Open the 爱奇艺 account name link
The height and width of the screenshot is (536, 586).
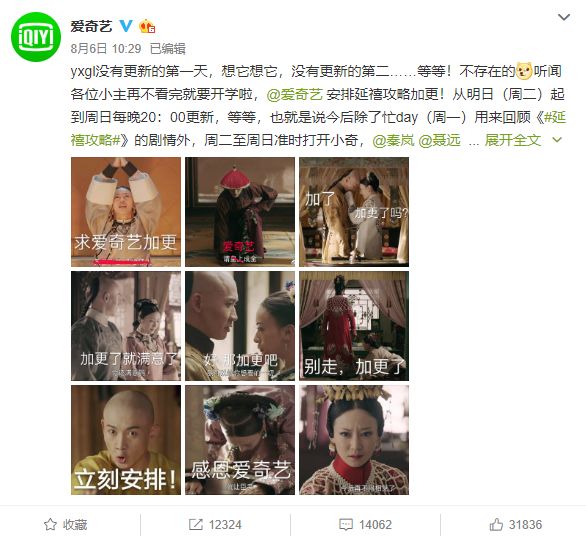click(x=92, y=26)
